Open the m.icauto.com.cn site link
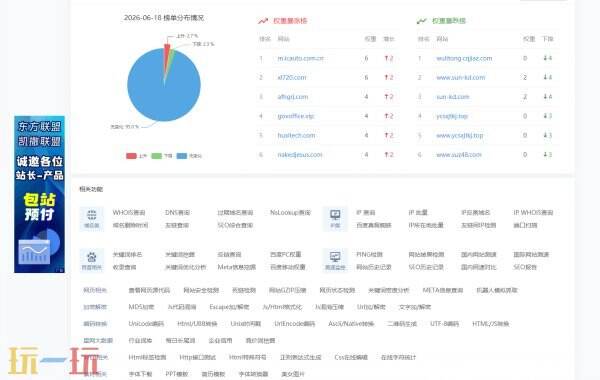The width and height of the screenshot is (600, 380). 300,59
